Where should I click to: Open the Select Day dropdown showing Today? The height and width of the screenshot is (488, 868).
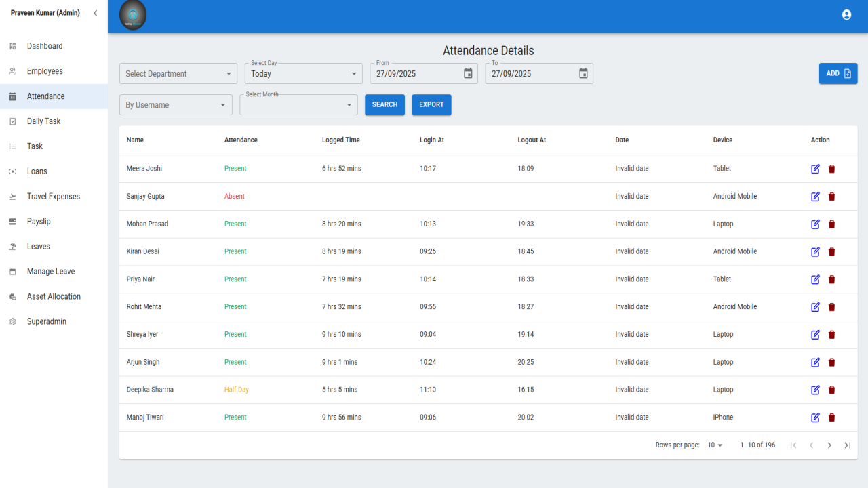304,74
